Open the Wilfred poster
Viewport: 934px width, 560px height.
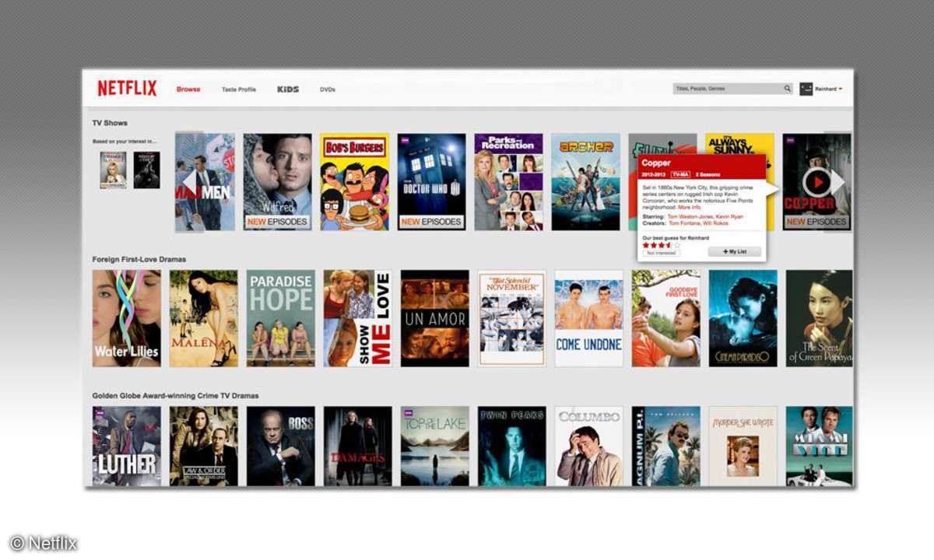277,181
